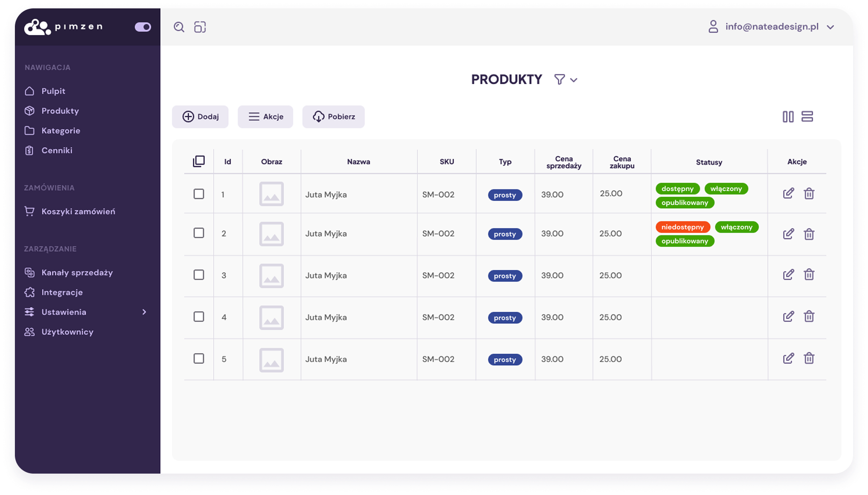
Task: Tick the checkbox for product Id 3
Action: pyautogui.click(x=199, y=274)
